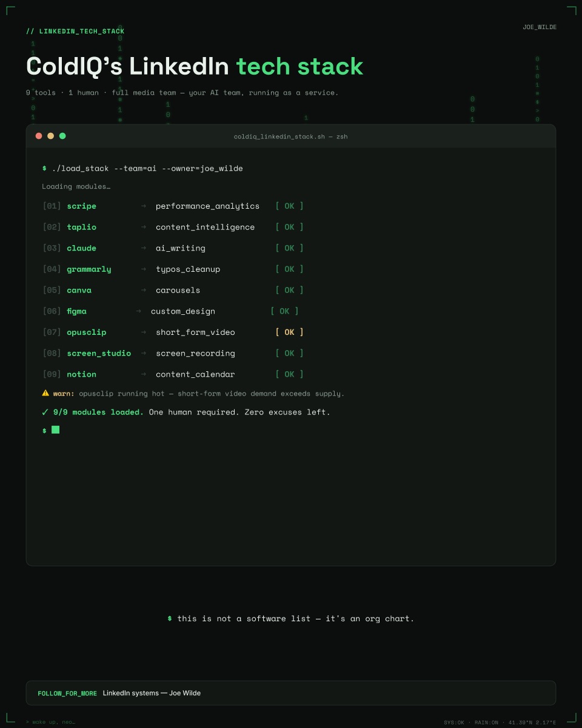
Task: Click the arrow next to scripe
Action: (x=144, y=206)
